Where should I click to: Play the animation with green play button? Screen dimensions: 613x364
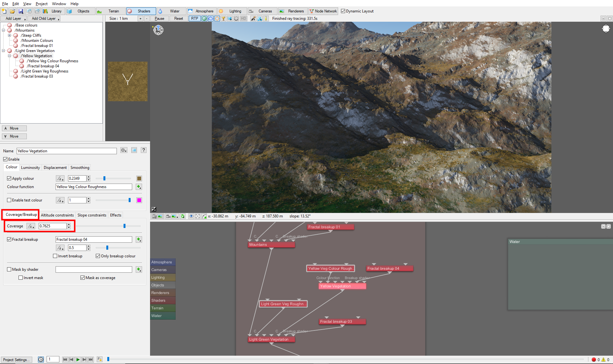click(x=78, y=360)
